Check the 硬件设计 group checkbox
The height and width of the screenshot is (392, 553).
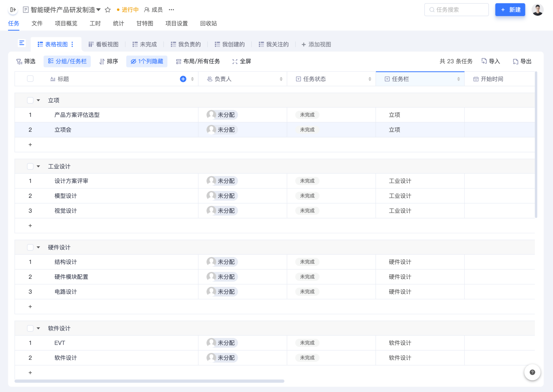pyautogui.click(x=30, y=247)
